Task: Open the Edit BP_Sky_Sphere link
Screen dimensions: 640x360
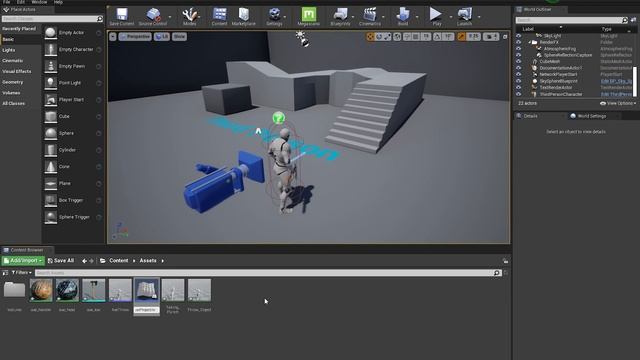Action: point(616,81)
